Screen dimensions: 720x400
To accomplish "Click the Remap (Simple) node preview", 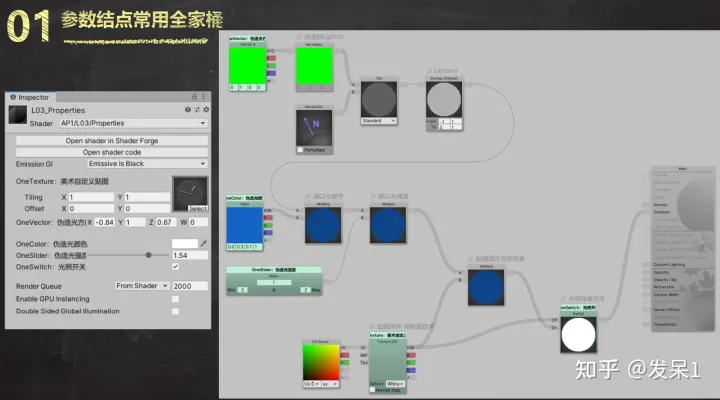I will click(444, 99).
